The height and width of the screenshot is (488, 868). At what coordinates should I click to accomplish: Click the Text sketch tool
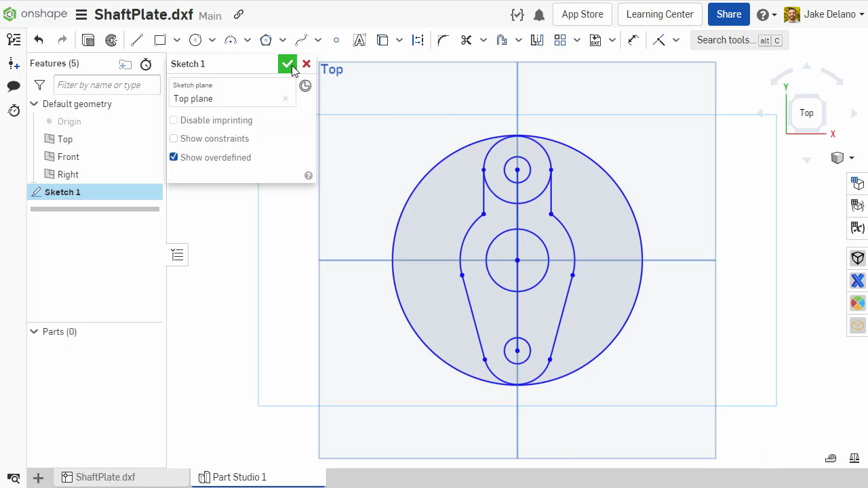pyautogui.click(x=359, y=40)
